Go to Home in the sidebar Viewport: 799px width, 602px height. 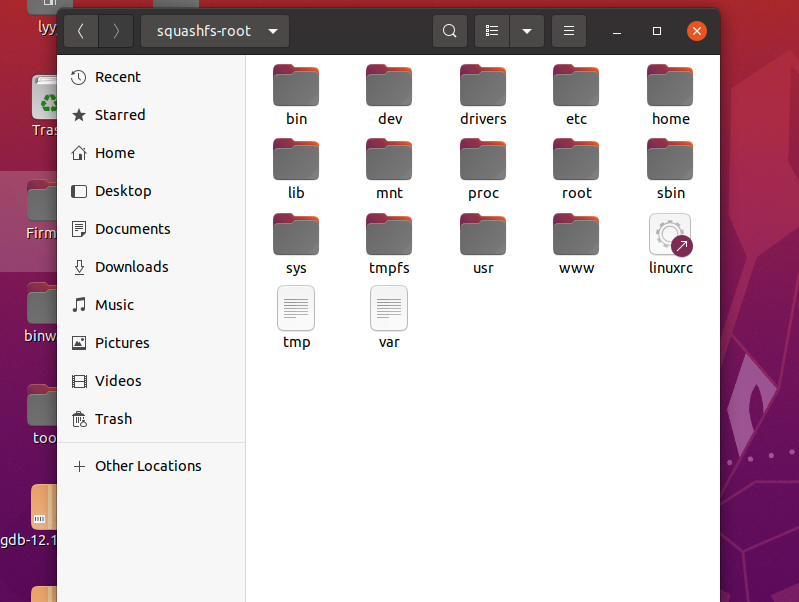point(151,153)
